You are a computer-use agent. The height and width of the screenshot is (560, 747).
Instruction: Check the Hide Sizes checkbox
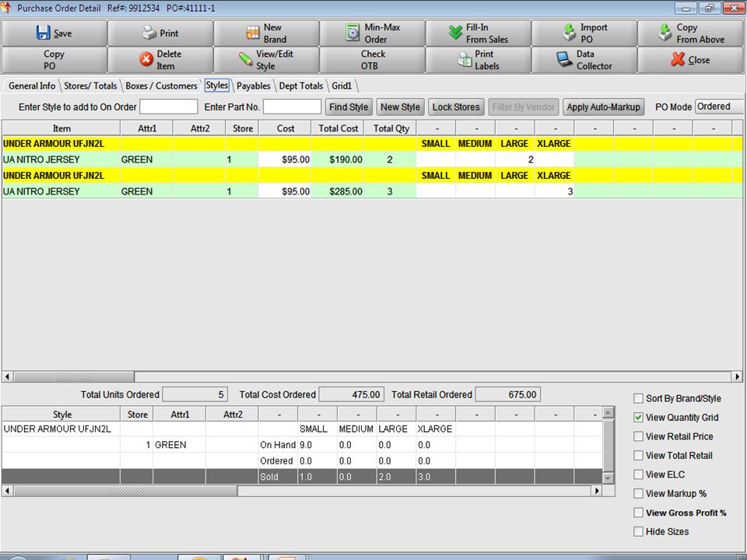tap(638, 531)
